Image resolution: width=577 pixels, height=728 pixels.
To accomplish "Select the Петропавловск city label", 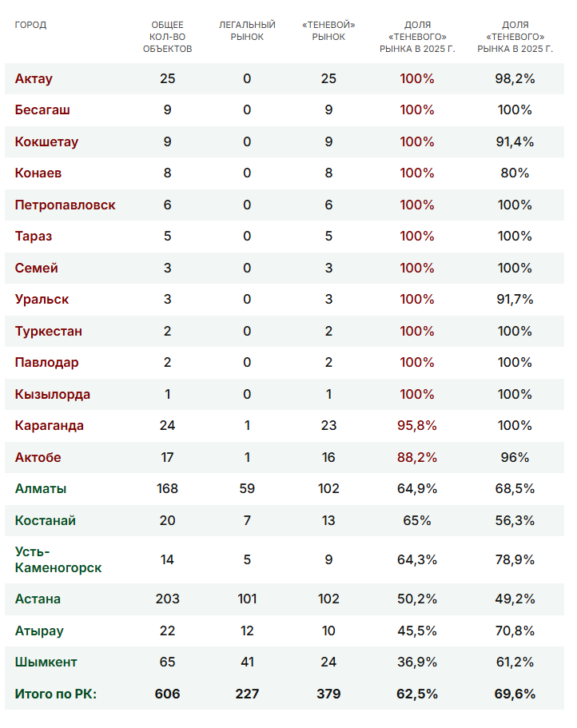I will pyautogui.click(x=65, y=205).
